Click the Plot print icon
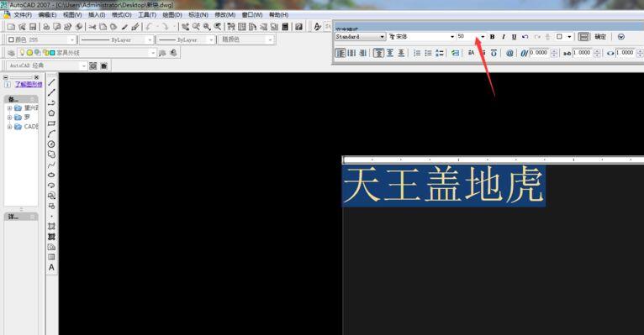The height and width of the screenshot is (335, 644). [46, 27]
